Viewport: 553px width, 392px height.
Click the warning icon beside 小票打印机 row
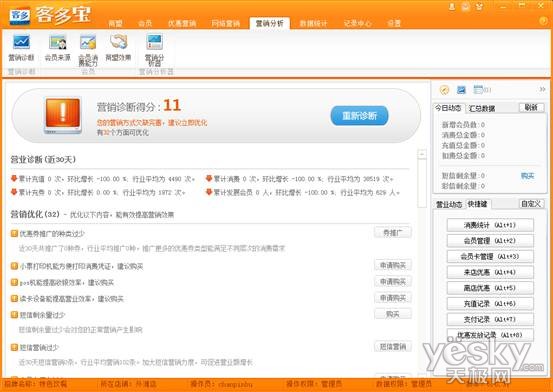pyautogui.click(x=14, y=266)
